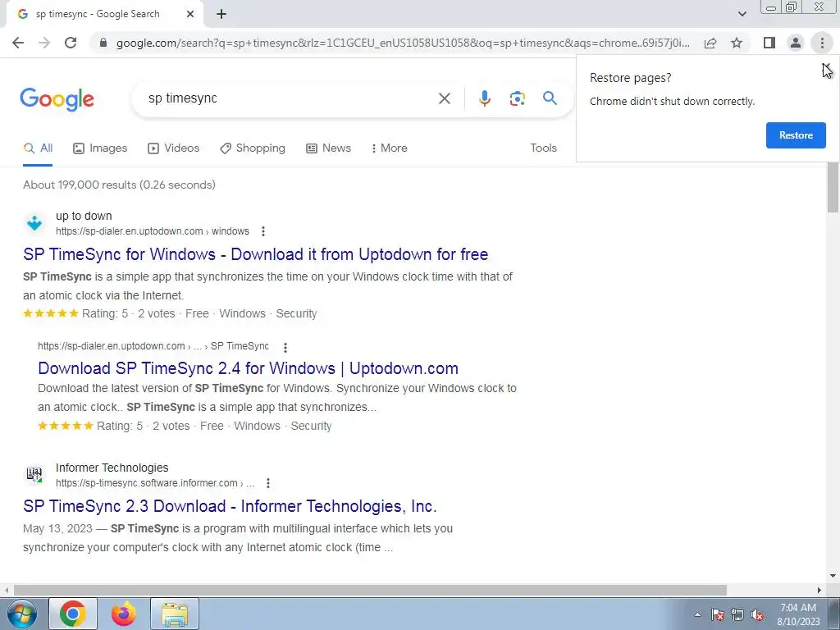Open 'SP TimeSync for Windows' Uptodown result
Image resolution: width=840 pixels, height=630 pixels.
[256, 254]
